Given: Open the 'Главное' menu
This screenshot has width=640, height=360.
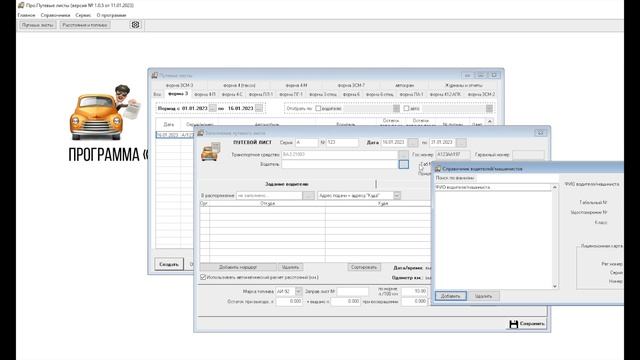Looking at the screenshot, I should pos(27,15).
